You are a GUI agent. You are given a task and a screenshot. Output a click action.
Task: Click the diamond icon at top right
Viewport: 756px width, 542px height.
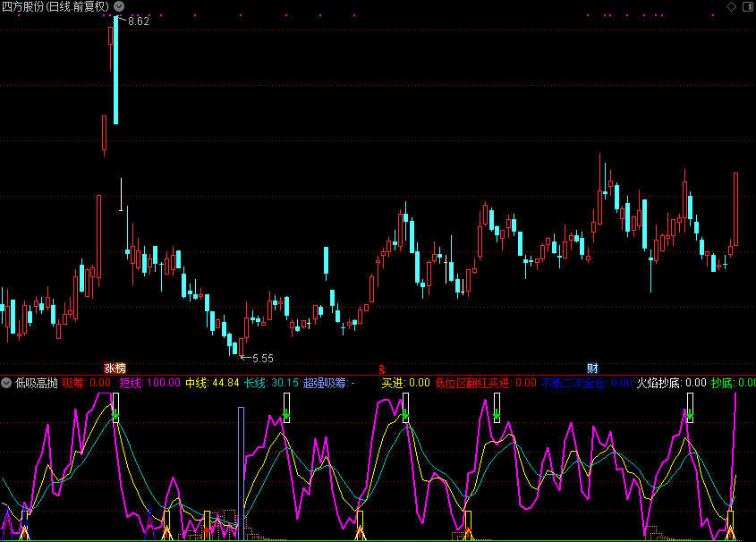(731, 7)
